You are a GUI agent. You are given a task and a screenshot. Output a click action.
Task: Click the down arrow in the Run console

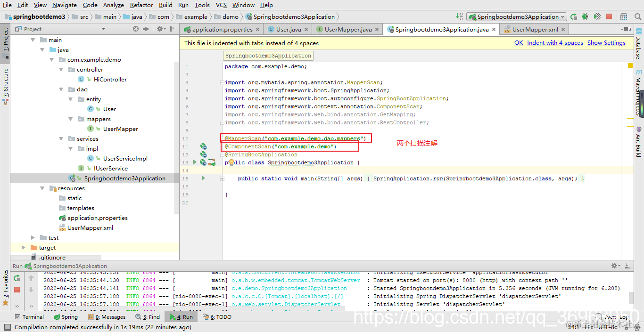tap(31, 289)
